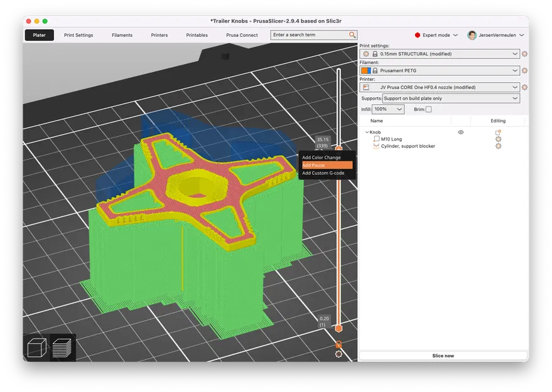Open filament settings gear beside Prusament PETG
The image size is (552, 392).
point(524,71)
